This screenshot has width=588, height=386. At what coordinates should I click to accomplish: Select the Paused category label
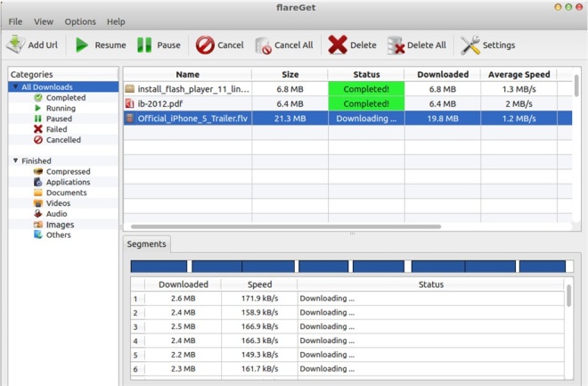(x=59, y=119)
